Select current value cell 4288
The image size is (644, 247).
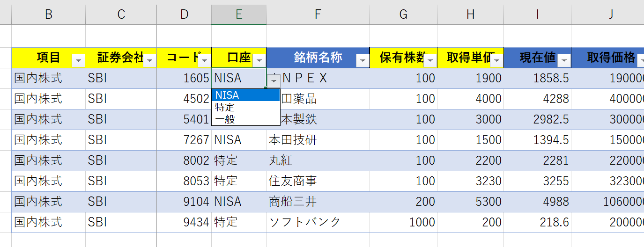538,99
